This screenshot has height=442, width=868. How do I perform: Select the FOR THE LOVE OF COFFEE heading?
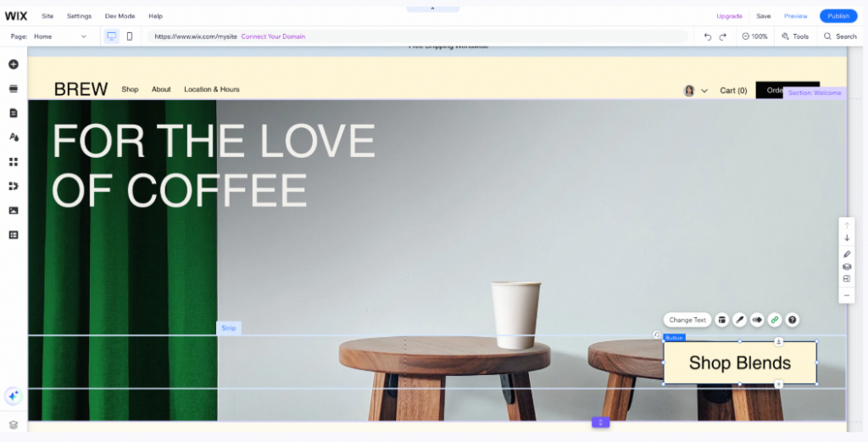tap(214, 165)
